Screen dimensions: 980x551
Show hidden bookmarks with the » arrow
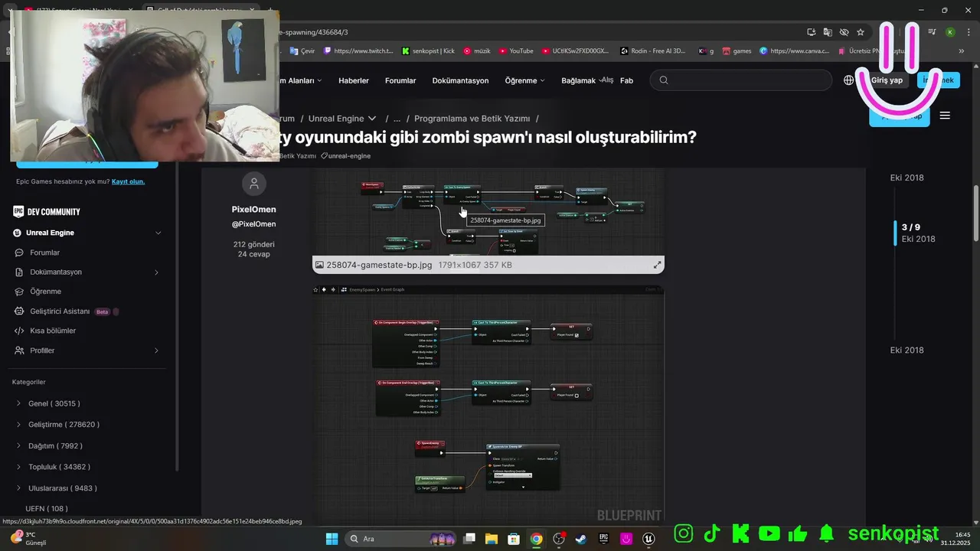tap(962, 51)
